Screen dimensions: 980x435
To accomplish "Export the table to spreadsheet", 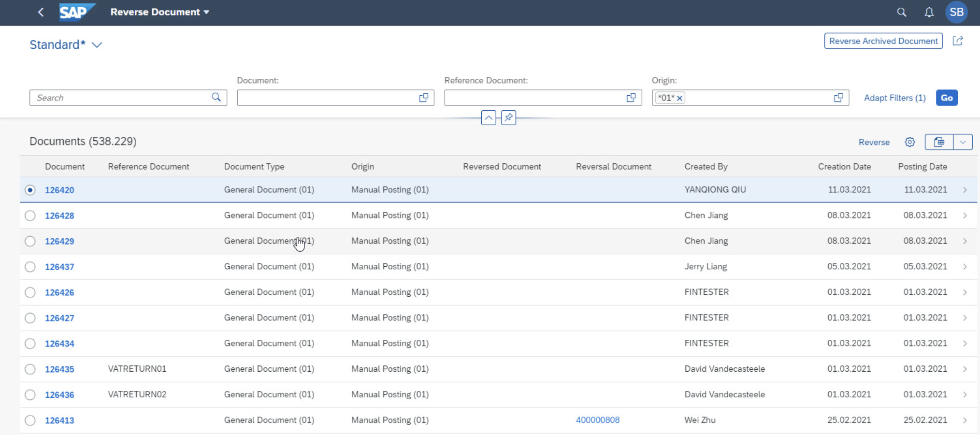I will [939, 142].
